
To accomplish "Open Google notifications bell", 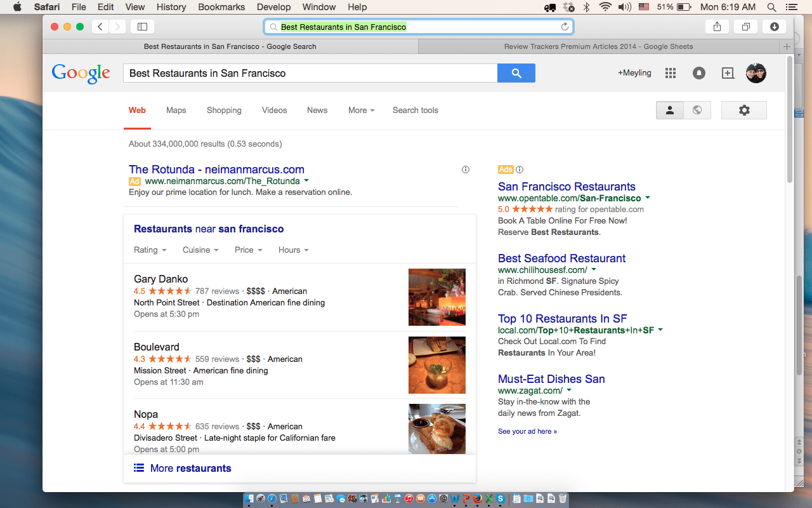I will click(x=699, y=73).
